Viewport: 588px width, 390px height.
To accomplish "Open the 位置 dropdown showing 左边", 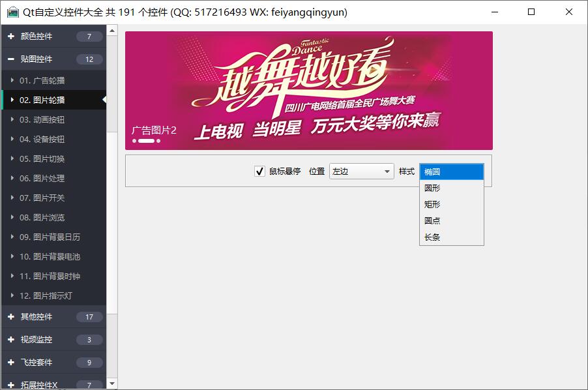I will tap(361, 172).
